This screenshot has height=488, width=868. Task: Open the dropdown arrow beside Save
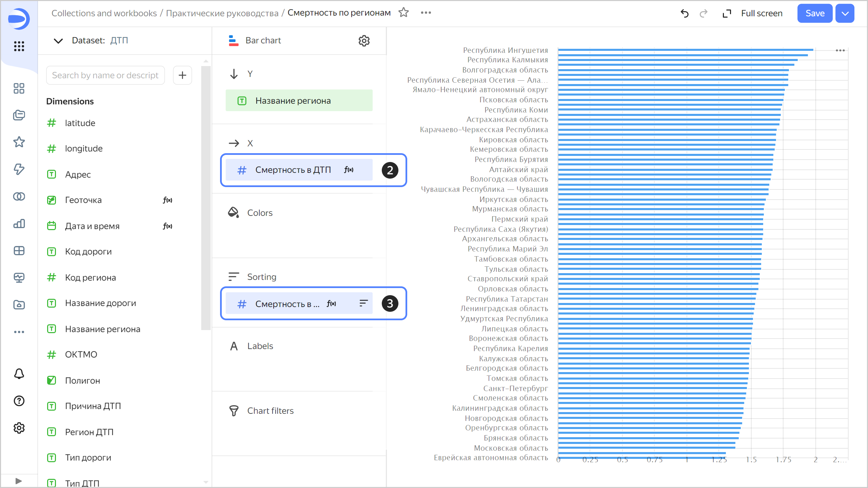[845, 13]
